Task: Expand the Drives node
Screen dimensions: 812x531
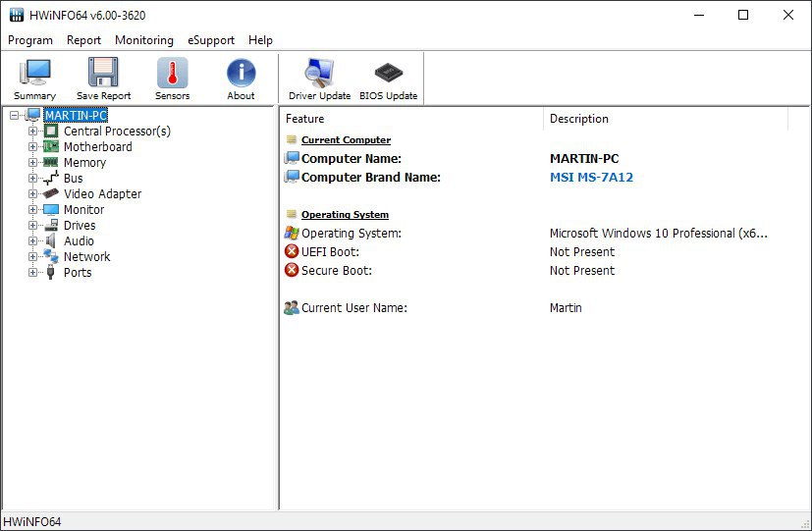Action: click(32, 225)
